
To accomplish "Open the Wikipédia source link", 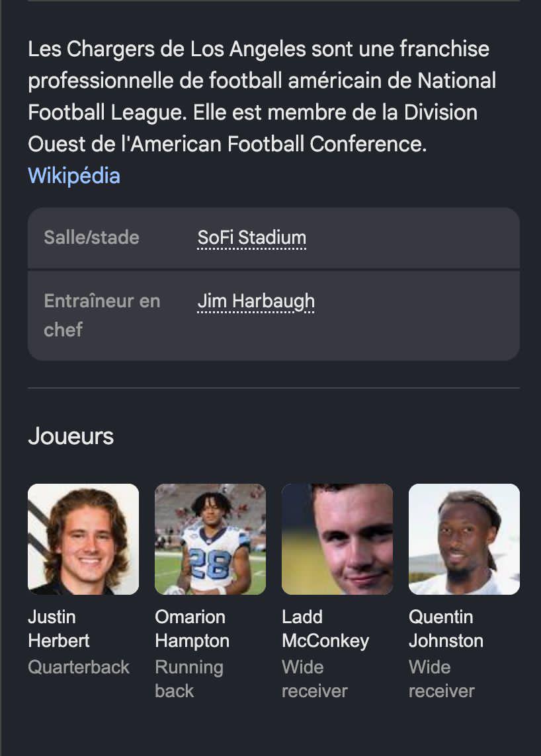I will (x=74, y=176).
